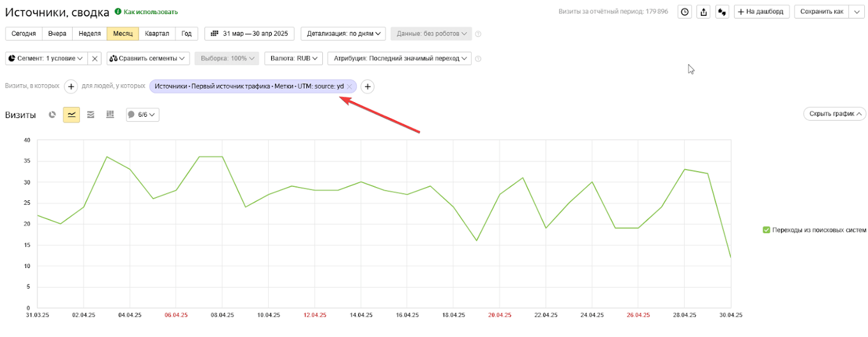Add a visit condition with plus button
Viewport: 868px width, 337px height.
[x=71, y=86]
